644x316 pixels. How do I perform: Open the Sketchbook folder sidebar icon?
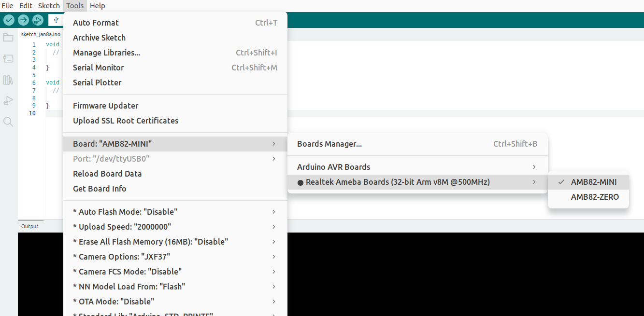pos(8,38)
